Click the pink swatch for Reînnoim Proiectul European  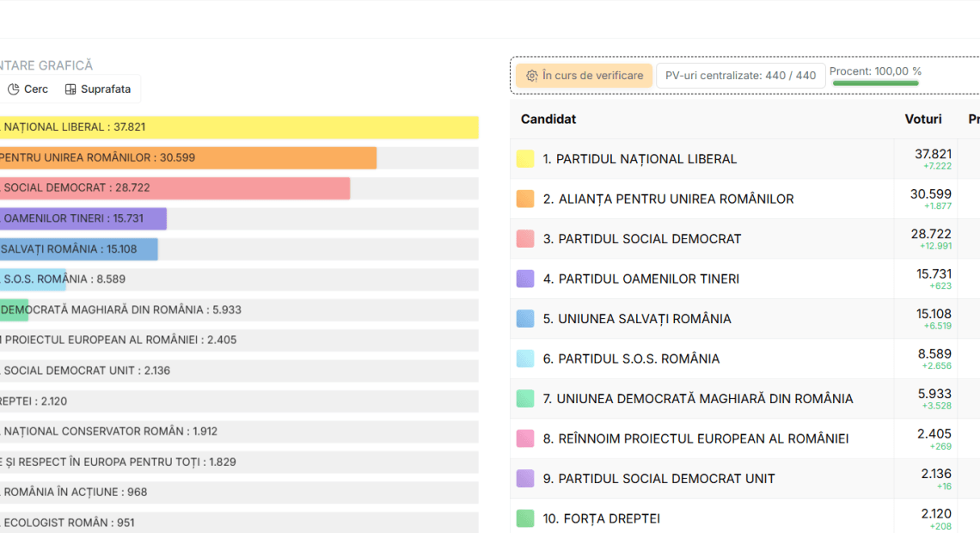pos(525,438)
